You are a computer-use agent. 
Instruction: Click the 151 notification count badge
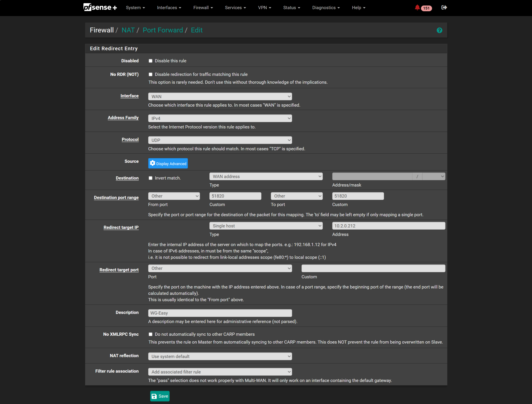pos(426,8)
